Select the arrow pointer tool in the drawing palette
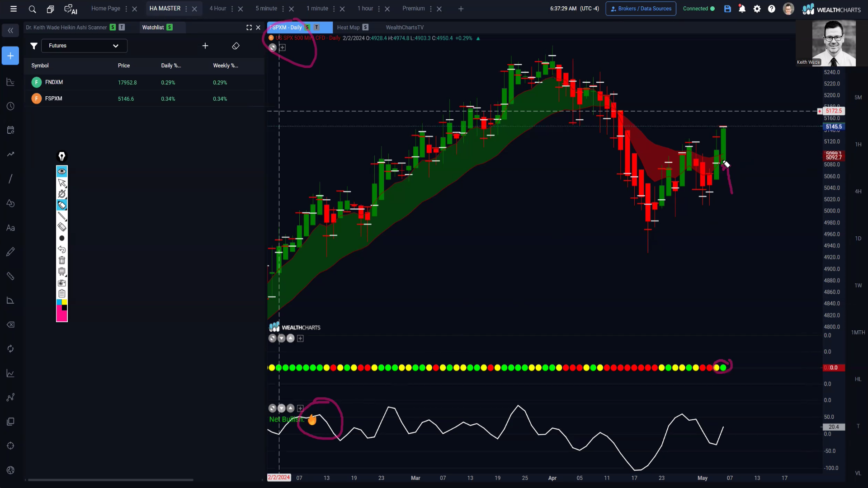 tap(62, 183)
